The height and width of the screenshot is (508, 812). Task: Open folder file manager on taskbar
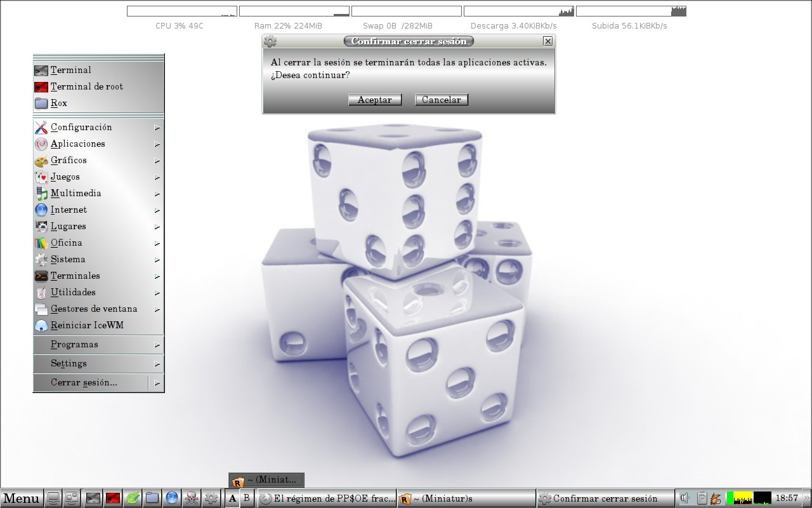pyautogui.click(x=152, y=498)
